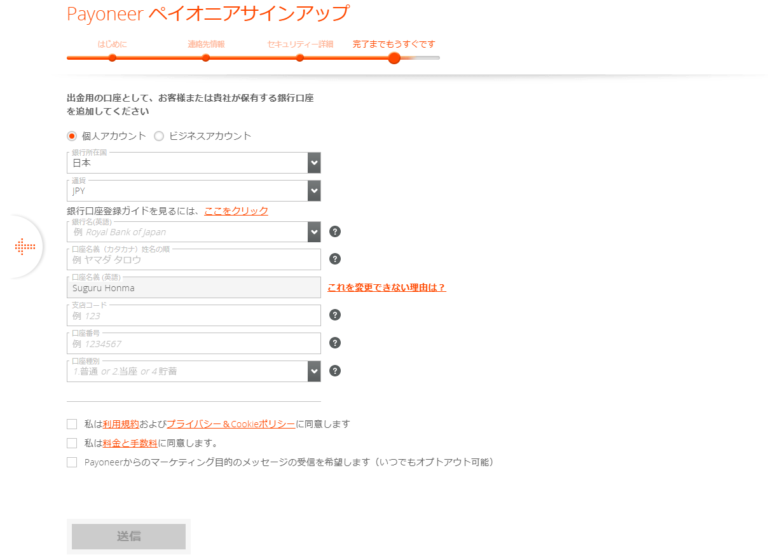768x557 pixels.
Task: Open the 口座種別 account type dropdown
Action: coord(314,371)
